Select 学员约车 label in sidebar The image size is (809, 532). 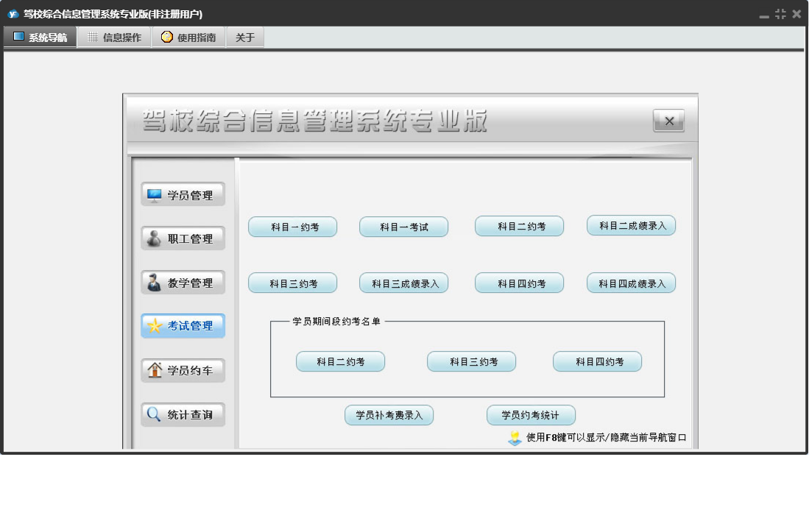point(190,370)
